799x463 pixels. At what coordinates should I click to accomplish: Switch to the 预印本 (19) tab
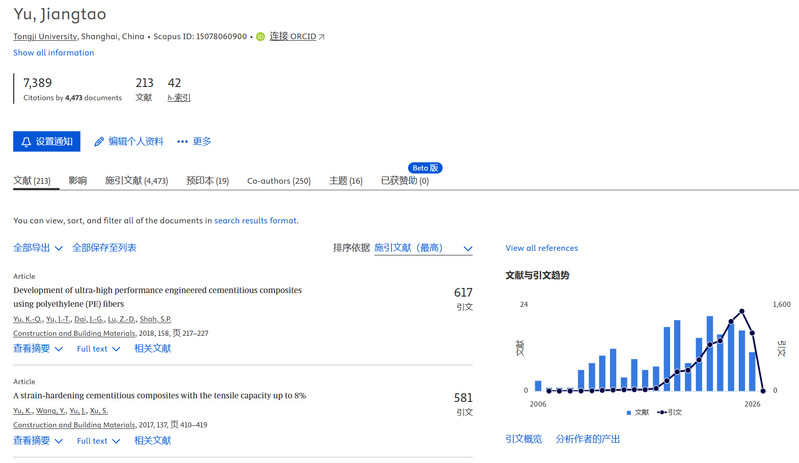coord(207,181)
